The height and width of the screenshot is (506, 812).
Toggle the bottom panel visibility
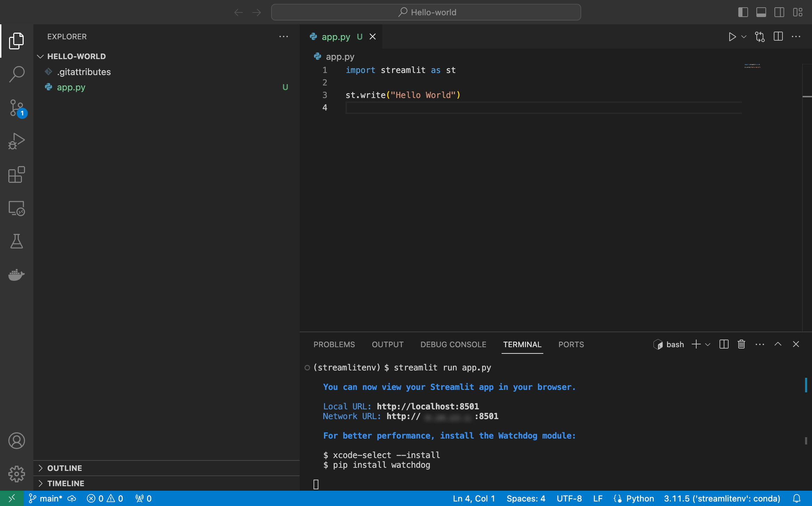(761, 12)
